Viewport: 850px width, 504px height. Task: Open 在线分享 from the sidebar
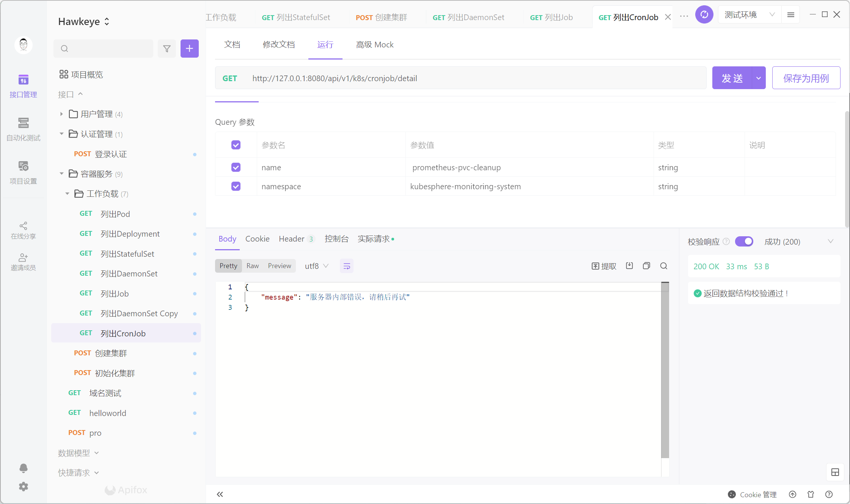[x=23, y=231]
